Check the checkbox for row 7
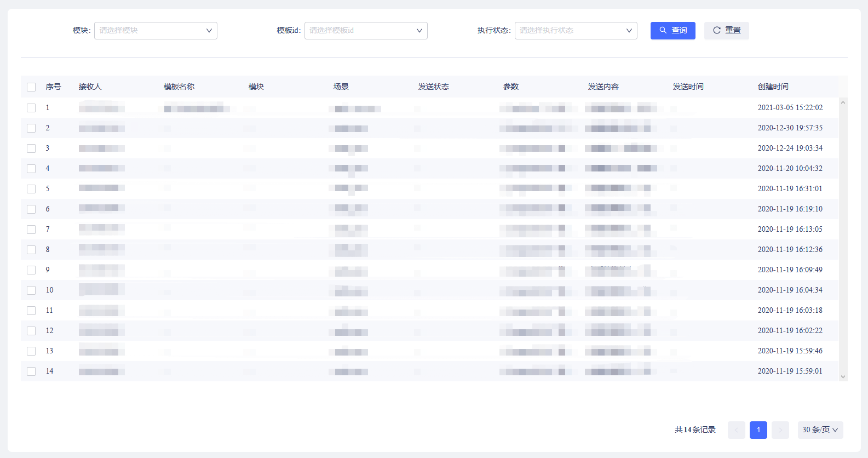Viewport: 868px width, 458px height. [x=31, y=230]
